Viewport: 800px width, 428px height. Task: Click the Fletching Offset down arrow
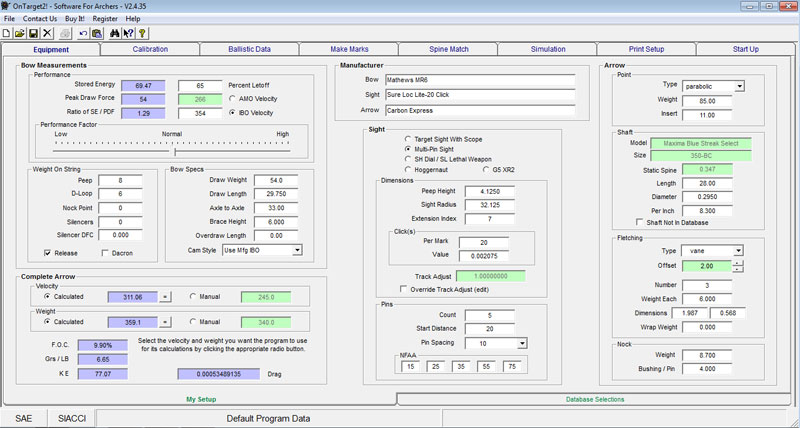(x=738, y=269)
